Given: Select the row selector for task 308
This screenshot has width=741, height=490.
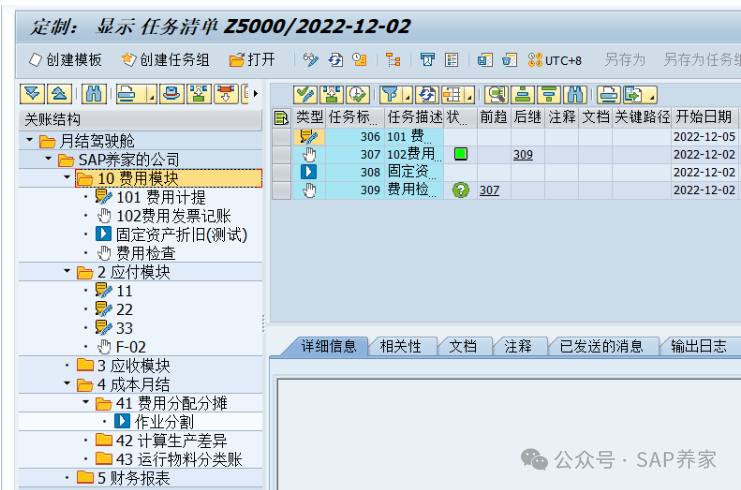Looking at the screenshot, I should coord(281,172).
